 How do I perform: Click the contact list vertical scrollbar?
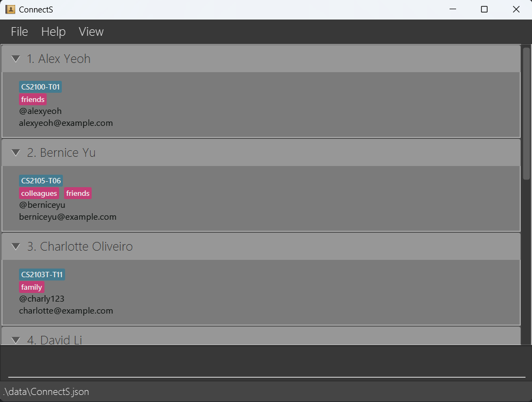(x=526, y=114)
